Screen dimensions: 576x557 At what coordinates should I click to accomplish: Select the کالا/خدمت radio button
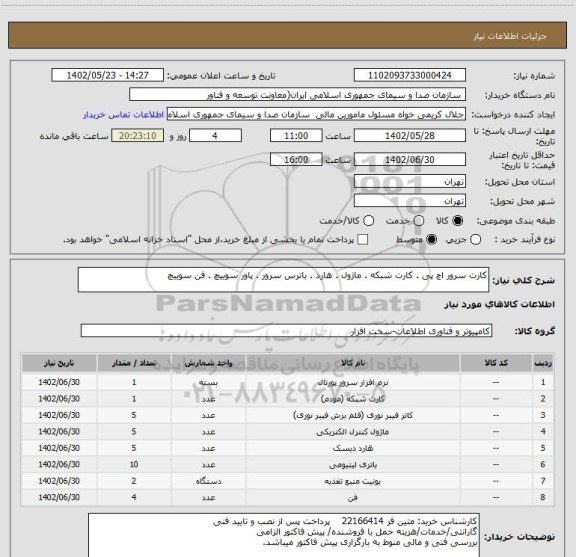pos(368,221)
